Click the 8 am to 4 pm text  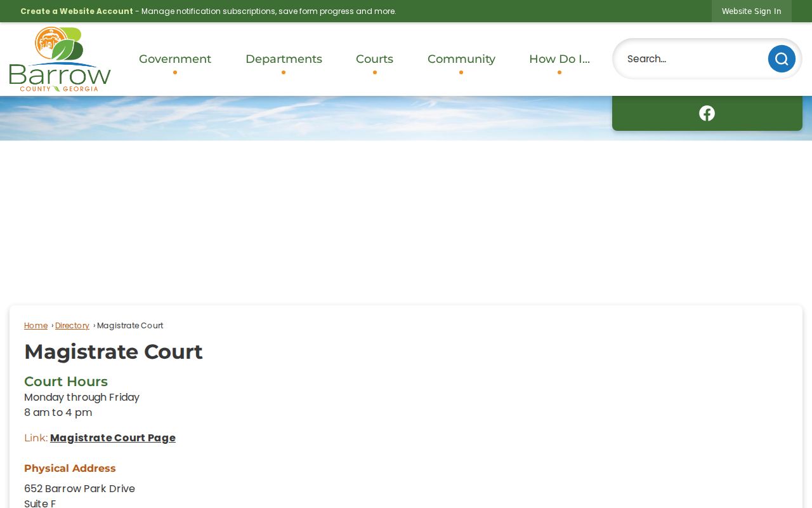point(58,413)
